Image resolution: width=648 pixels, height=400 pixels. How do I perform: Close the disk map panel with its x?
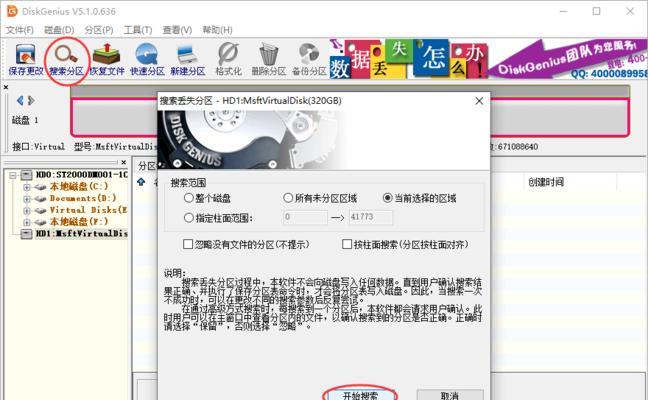(x=6, y=87)
